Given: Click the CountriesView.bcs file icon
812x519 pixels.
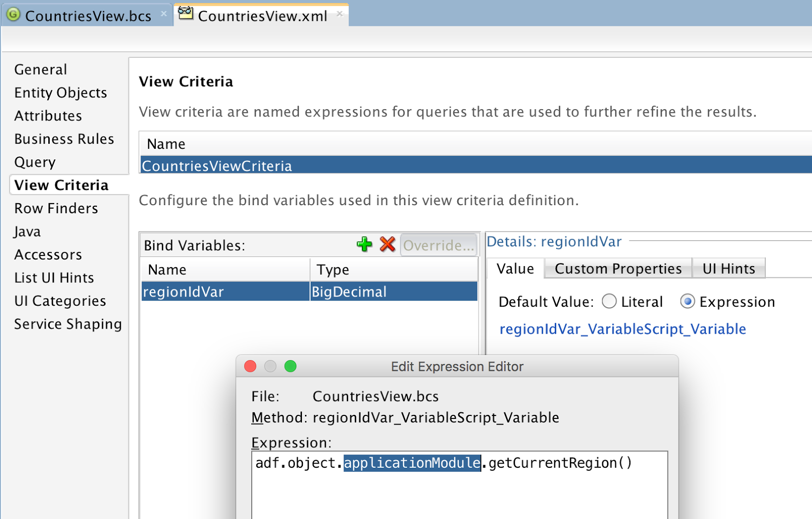Looking at the screenshot, I should 13,15.
